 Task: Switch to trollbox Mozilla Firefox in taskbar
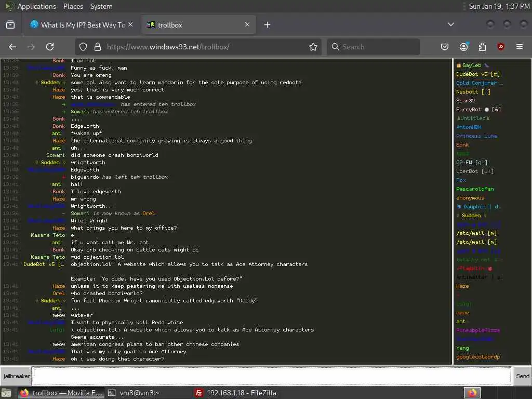tap(61, 393)
